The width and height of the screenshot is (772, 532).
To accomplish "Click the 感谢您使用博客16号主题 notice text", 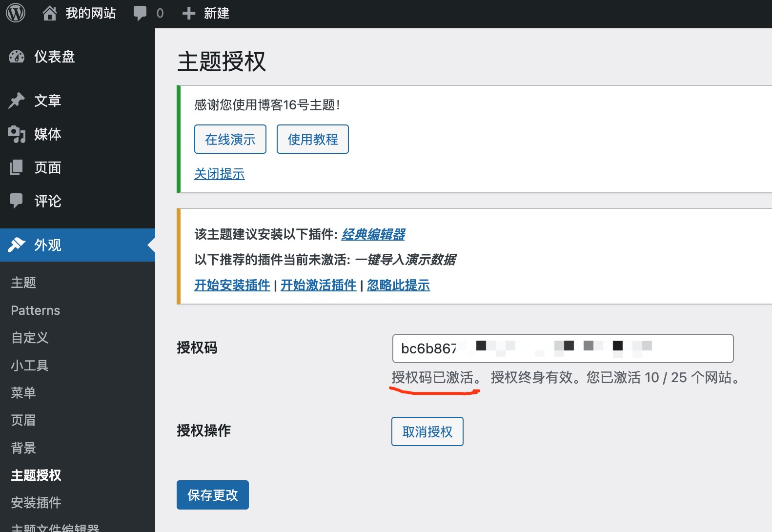I will tap(267, 105).
